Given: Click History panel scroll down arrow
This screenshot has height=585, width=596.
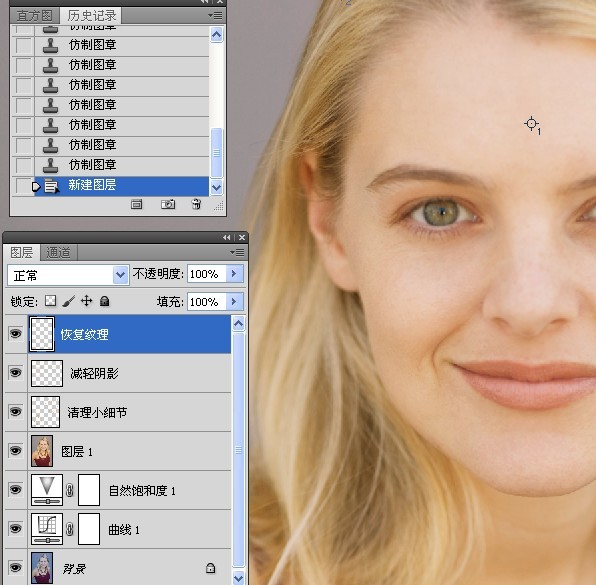Looking at the screenshot, I should (217, 187).
